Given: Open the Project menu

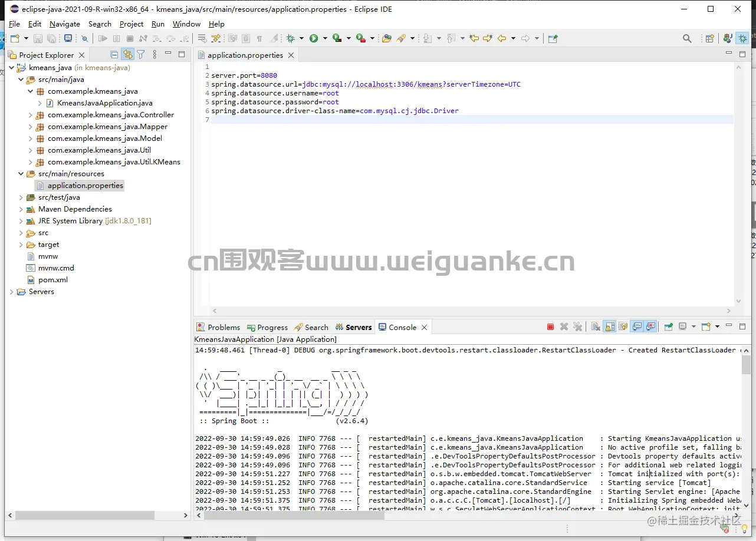Looking at the screenshot, I should [x=132, y=24].
